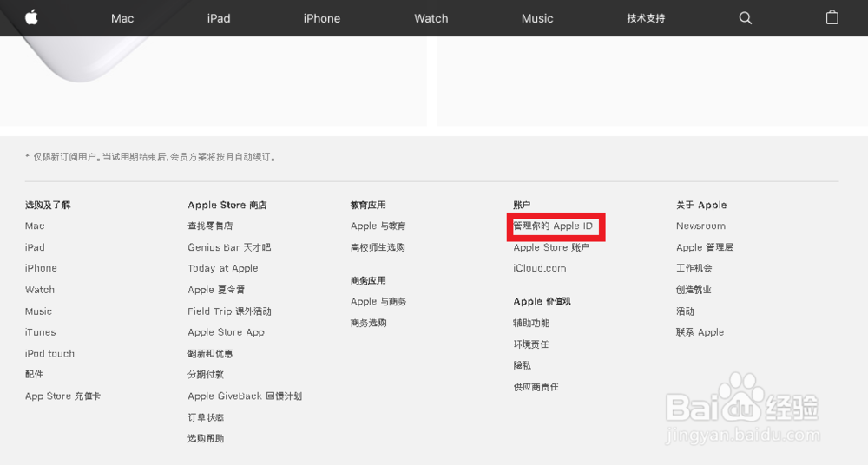Open 联系 Apple link

pyautogui.click(x=700, y=332)
